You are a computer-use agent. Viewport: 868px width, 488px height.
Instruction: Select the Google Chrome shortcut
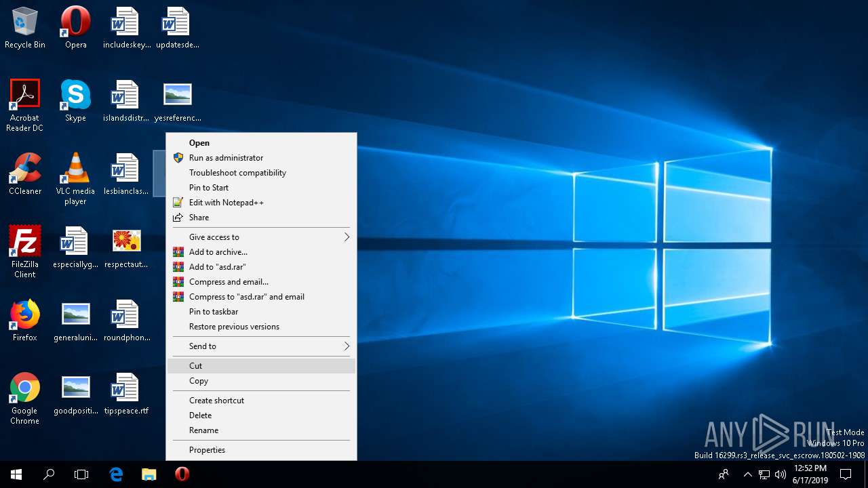25,399
